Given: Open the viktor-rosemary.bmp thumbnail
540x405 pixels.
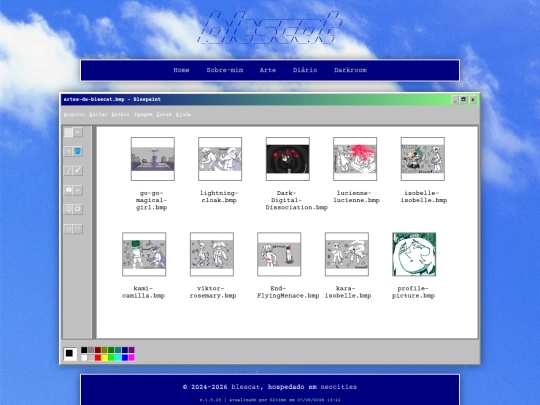Looking at the screenshot, I should pos(212,254).
